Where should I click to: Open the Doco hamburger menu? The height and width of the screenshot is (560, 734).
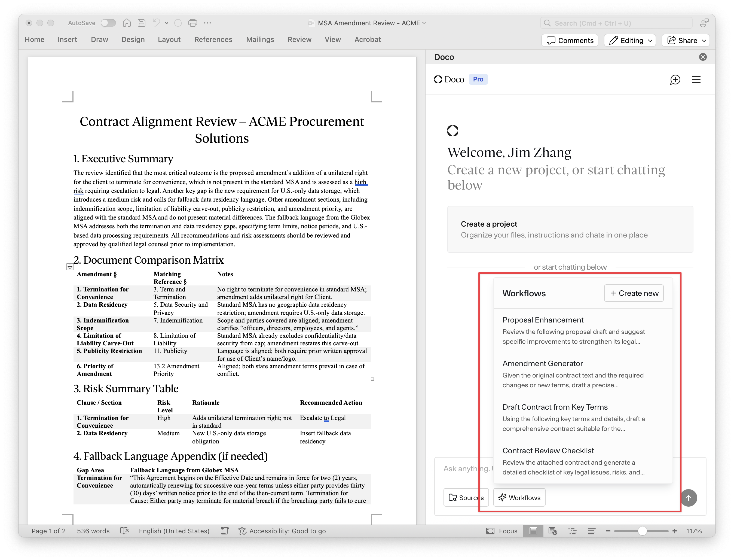click(x=696, y=80)
